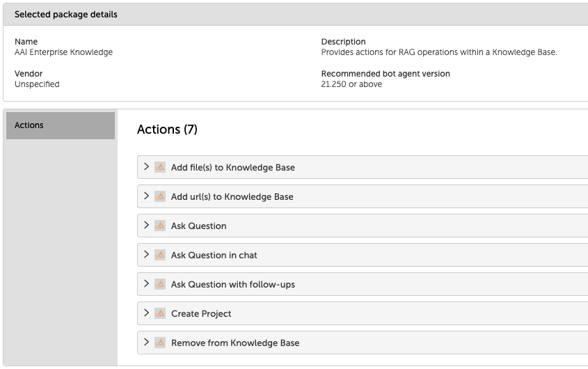Click the icon next to Create Project

click(160, 313)
